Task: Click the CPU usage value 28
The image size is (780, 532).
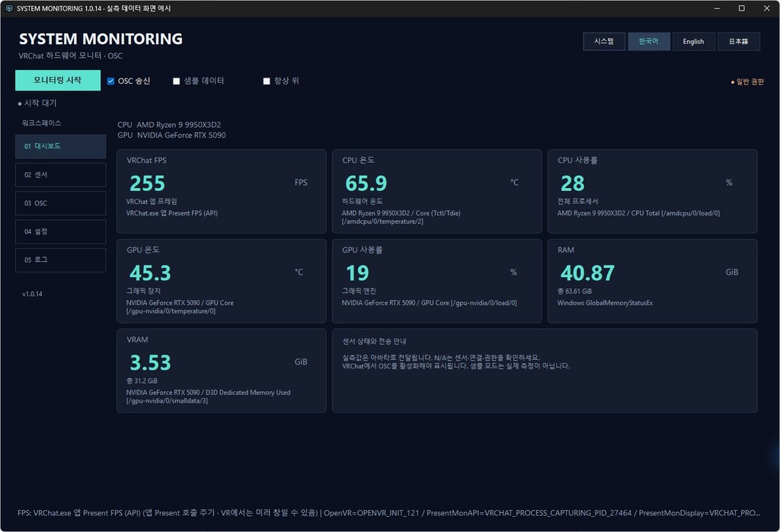Action: pos(573,183)
